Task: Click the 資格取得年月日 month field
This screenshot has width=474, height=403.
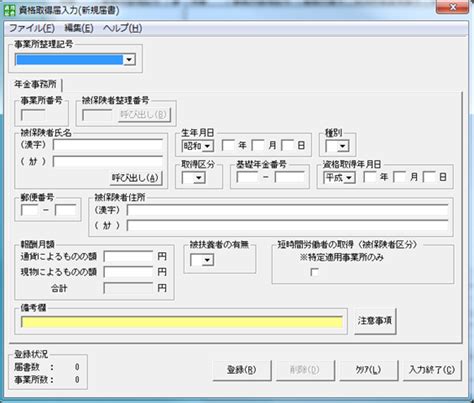Action: [x=400, y=177]
